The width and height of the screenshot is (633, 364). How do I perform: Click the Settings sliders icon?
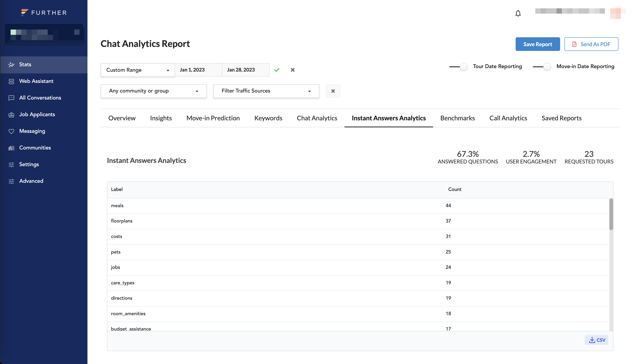[11, 165]
